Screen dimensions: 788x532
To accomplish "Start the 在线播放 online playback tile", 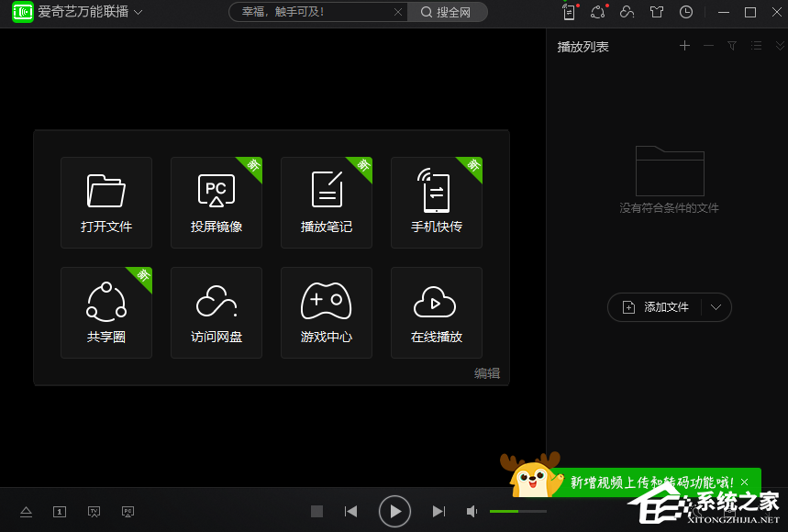I will (437, 313).
